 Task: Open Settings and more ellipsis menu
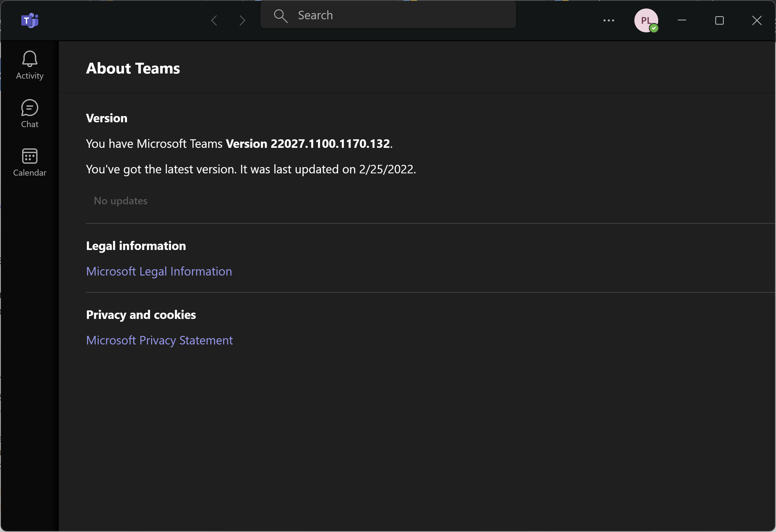point(608,20)
